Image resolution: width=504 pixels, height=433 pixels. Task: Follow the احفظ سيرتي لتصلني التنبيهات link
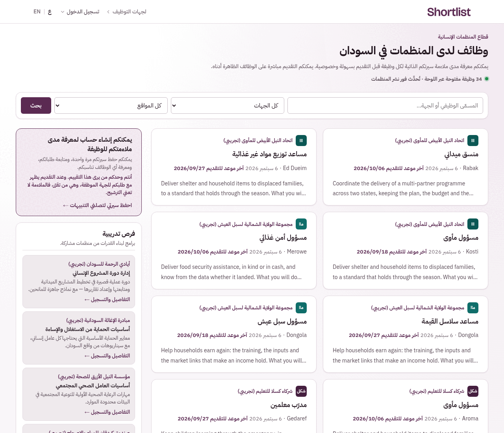point(97,205)
